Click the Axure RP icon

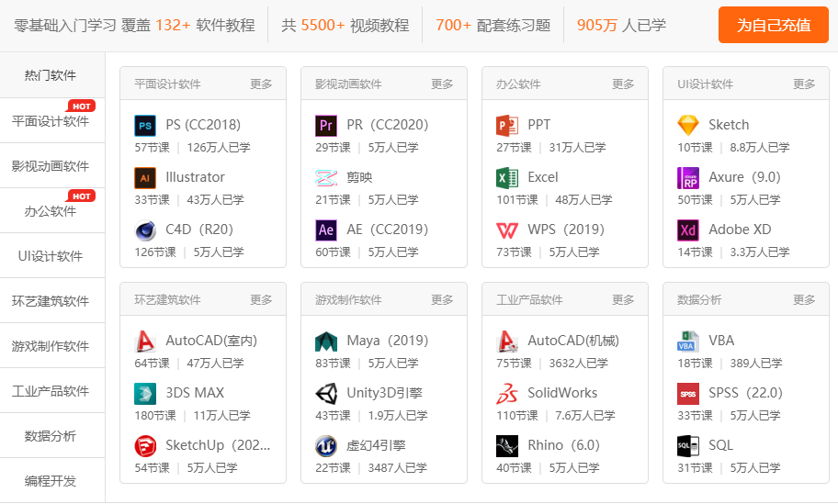click(688, 178)
